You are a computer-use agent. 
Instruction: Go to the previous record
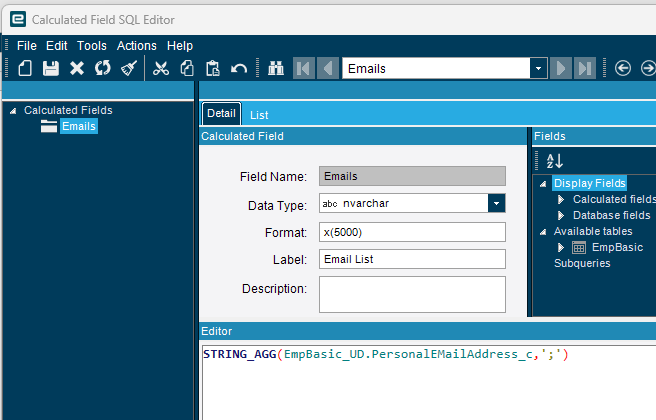(x=328, y=68)
